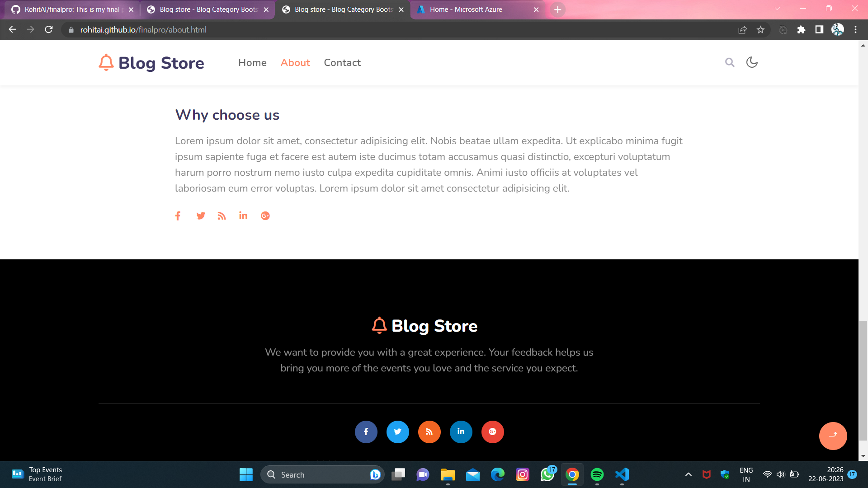The width and height of the screenshot is (868, 488).
Task: Open Facebook from the footer social icons
Action: (x=366, y=432)
